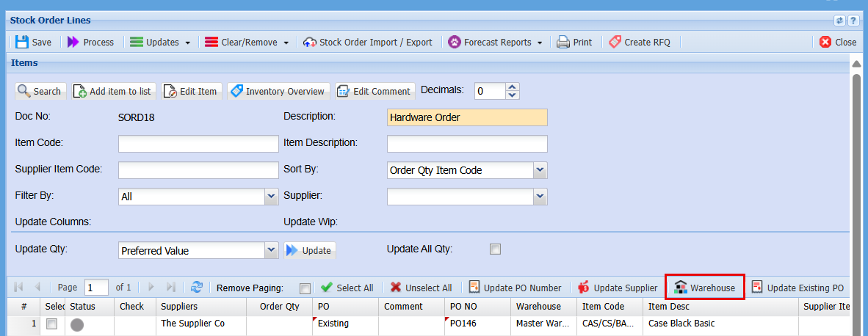Screen dimensions: 868x336
Task: Go to previous page icon
Action: point(37,288)
